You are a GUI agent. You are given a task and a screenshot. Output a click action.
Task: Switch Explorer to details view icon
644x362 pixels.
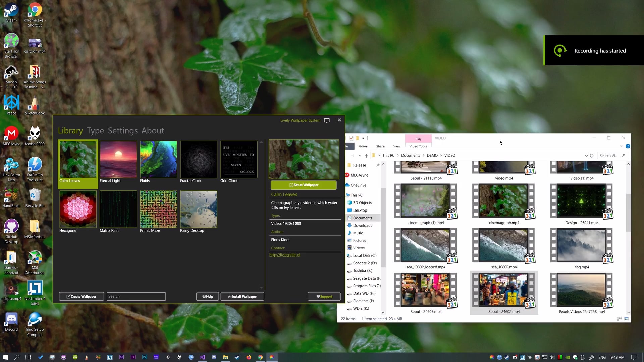[x=619, y=319]
